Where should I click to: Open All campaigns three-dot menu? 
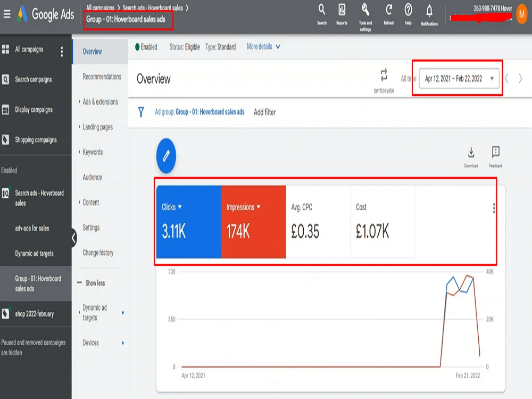click(61, 52)
